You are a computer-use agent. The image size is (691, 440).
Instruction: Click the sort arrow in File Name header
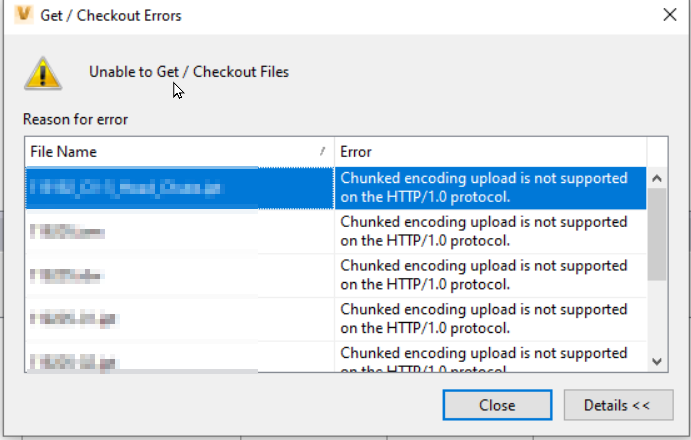click(322, 151)
